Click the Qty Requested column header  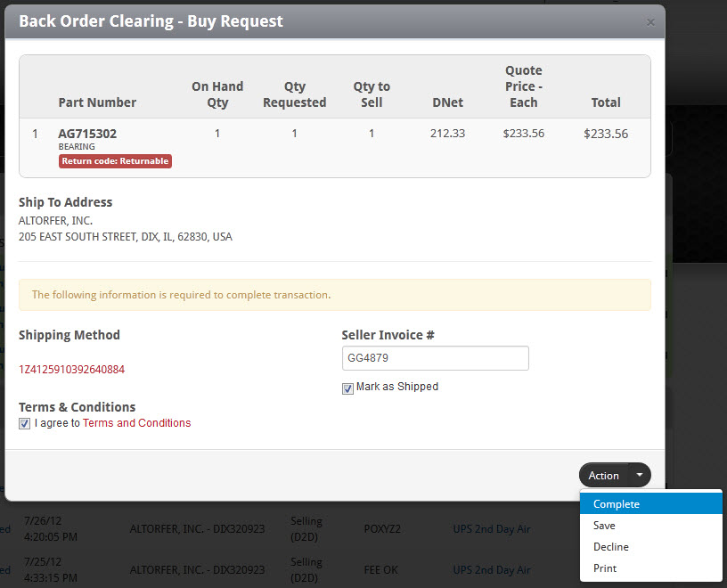294,94
